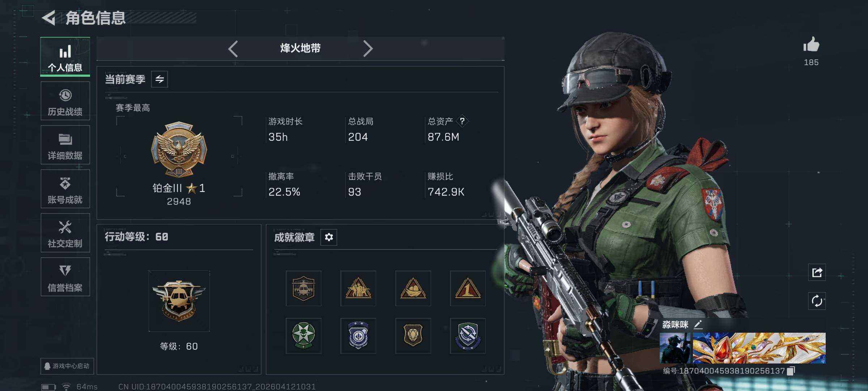Open the 个人信息 tab
This screenshot has width=868, height=391.
pos(65,57)
